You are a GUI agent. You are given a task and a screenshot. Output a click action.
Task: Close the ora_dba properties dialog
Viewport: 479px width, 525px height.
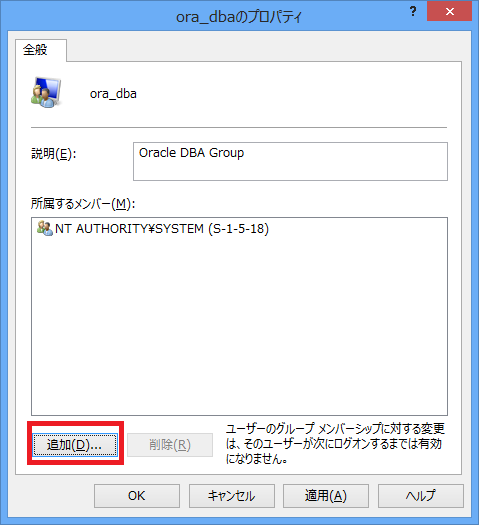point(450,12)
